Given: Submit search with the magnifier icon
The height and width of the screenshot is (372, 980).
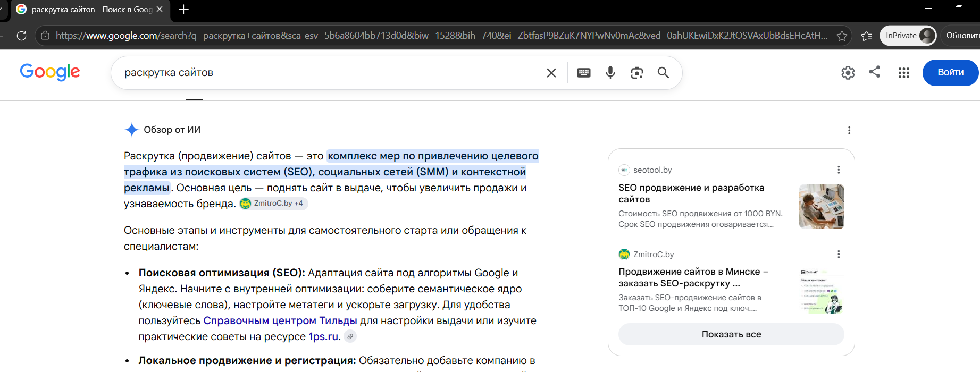Looking at the screenshot, I should pyautogui.click(x=663, y=72).
